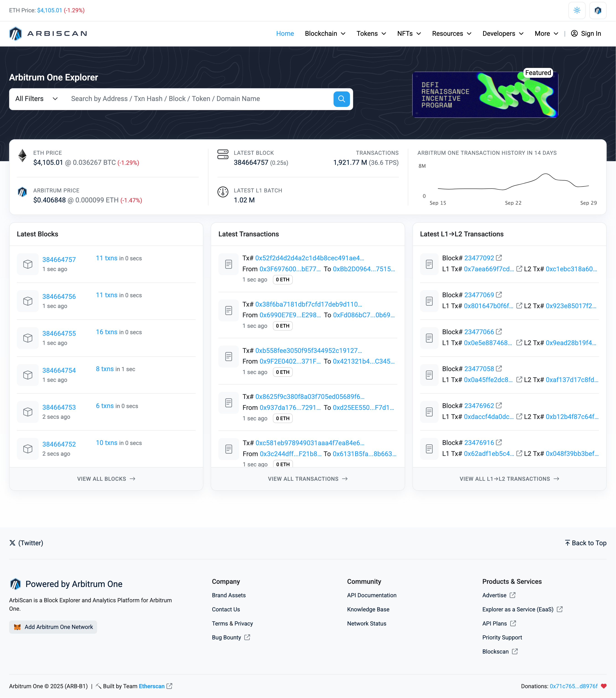Screen dimensions: 616x698
Task: Open the Blockchain menu dropdown
Action: (325, 34)
